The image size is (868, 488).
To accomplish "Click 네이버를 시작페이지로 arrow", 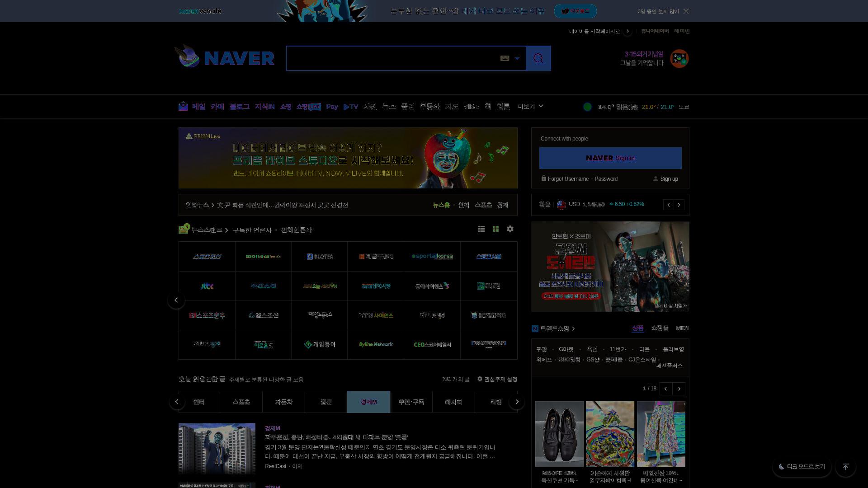I will [627, 31].
